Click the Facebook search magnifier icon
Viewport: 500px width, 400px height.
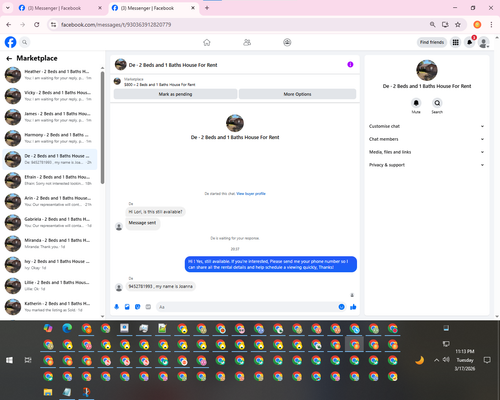click(x=24, y=42)
